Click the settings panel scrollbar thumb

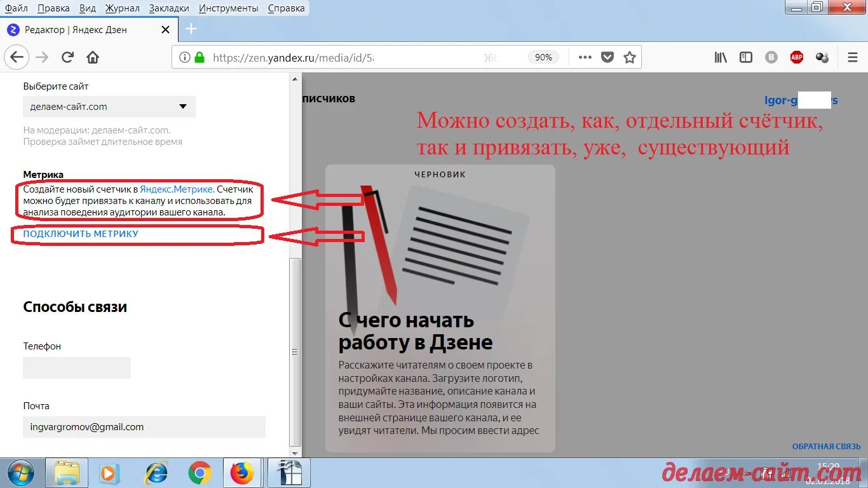point(294,353)
